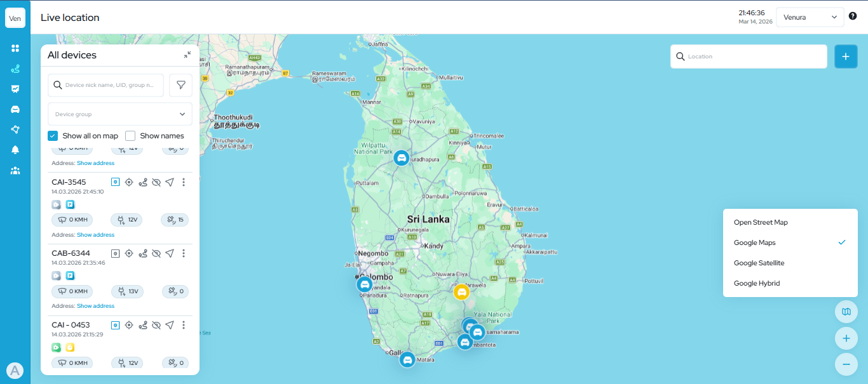This screenshot has width=868, height=384.
Task: Click the filter funnel icon in devices panel
Action: (x=180, y=85)
